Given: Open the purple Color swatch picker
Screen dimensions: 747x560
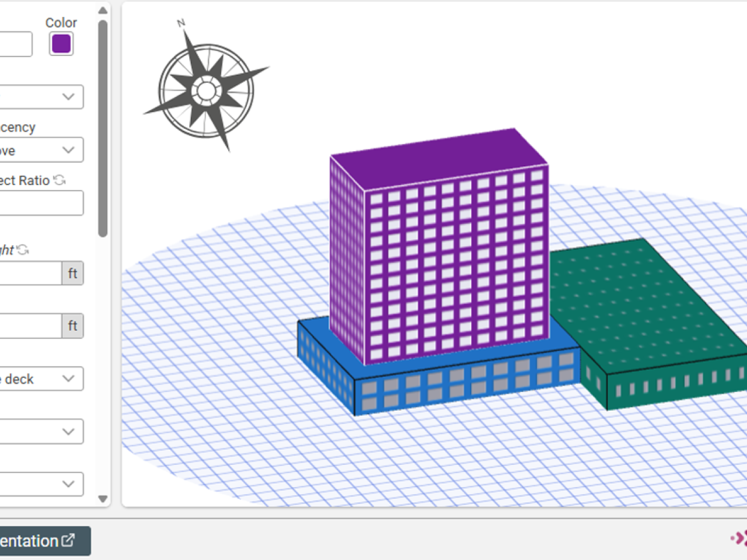Looking at the screenshot, I should (61, 44).
